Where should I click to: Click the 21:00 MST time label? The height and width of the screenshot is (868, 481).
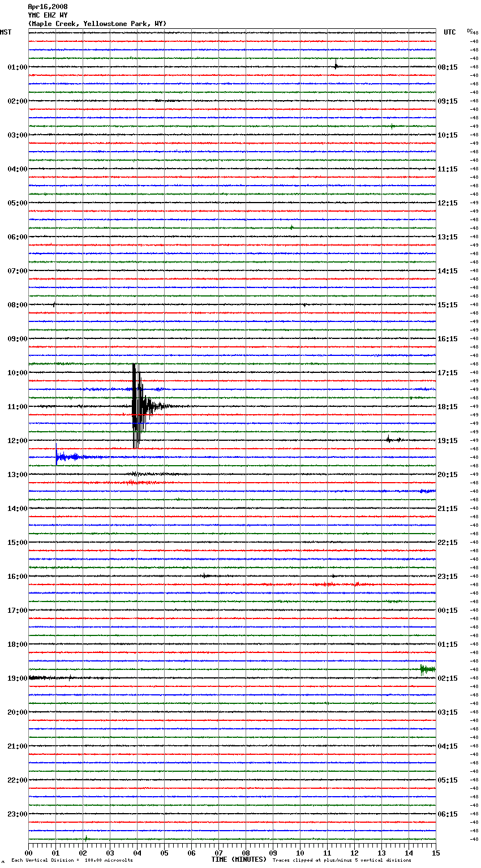(17, 746)
